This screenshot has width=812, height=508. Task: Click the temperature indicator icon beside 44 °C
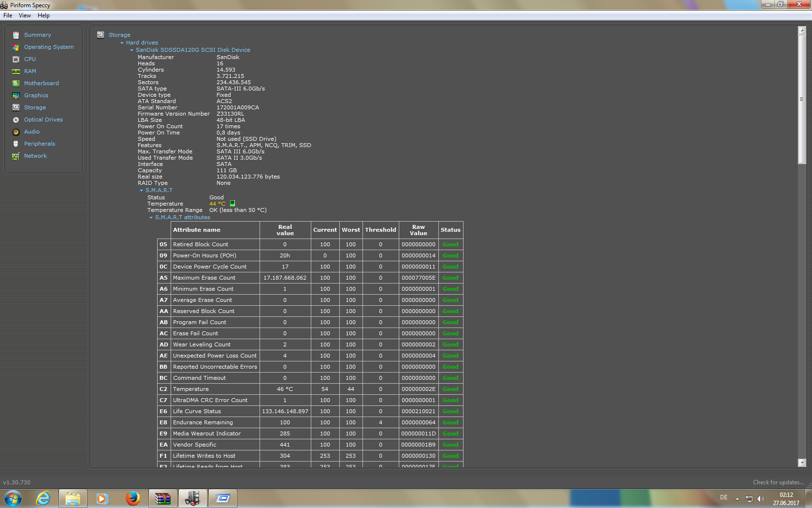(232, 204)
